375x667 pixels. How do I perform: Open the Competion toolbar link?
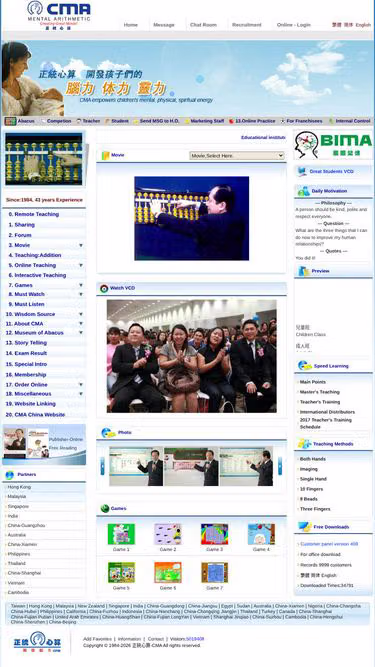point(59,121)
